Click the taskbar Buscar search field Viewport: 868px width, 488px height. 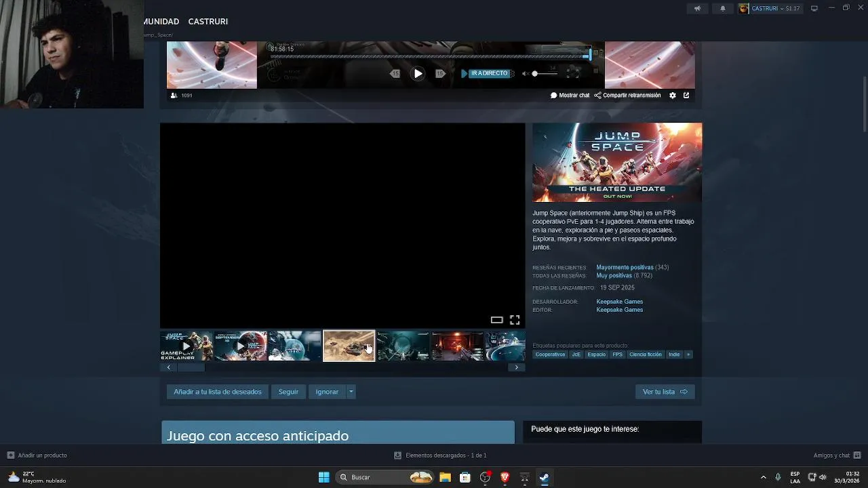tap(386, 477)
